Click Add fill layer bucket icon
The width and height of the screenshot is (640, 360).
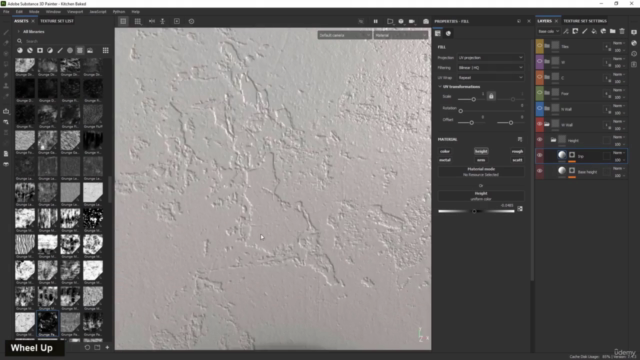click(x=594, y=31)
